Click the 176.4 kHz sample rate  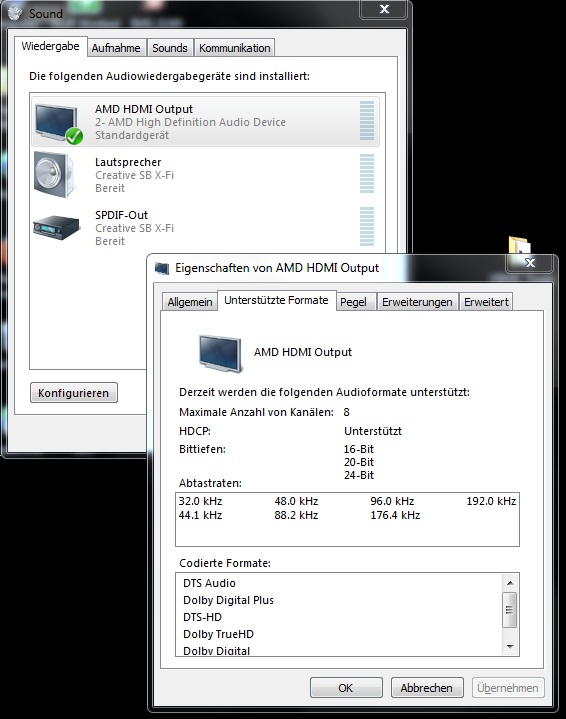[395, 515]
